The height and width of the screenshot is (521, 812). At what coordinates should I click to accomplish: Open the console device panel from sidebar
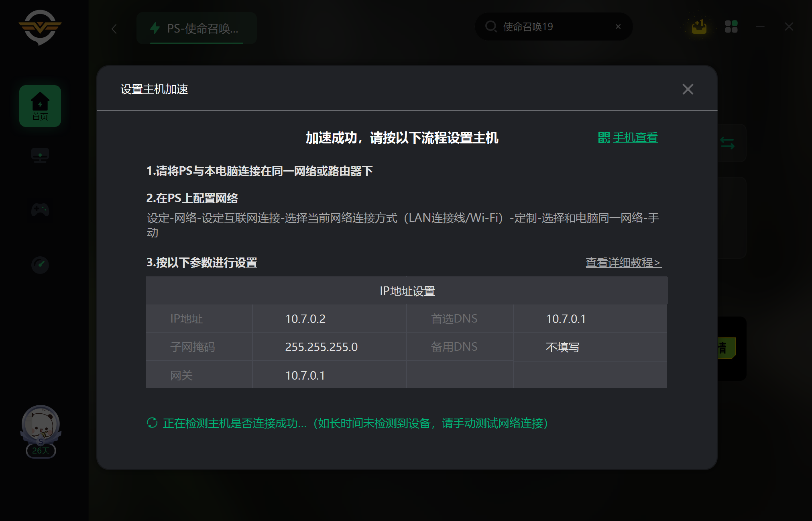click(x=40, y=155)
